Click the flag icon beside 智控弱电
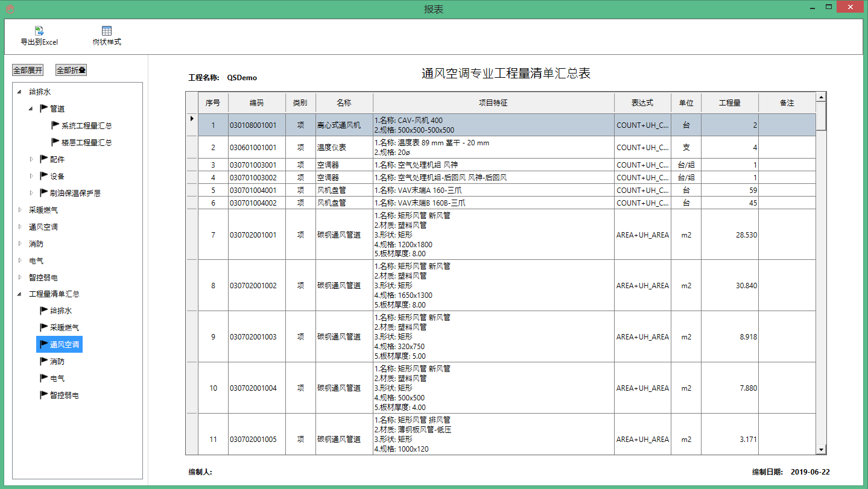Image resolution: width=868 pixels, height=489 pixels. coord(43,395)
